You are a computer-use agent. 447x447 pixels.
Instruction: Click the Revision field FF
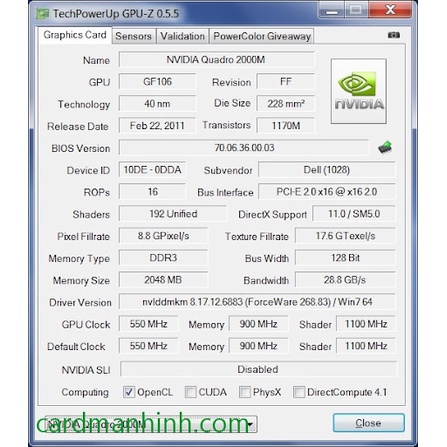click(286, 82)
